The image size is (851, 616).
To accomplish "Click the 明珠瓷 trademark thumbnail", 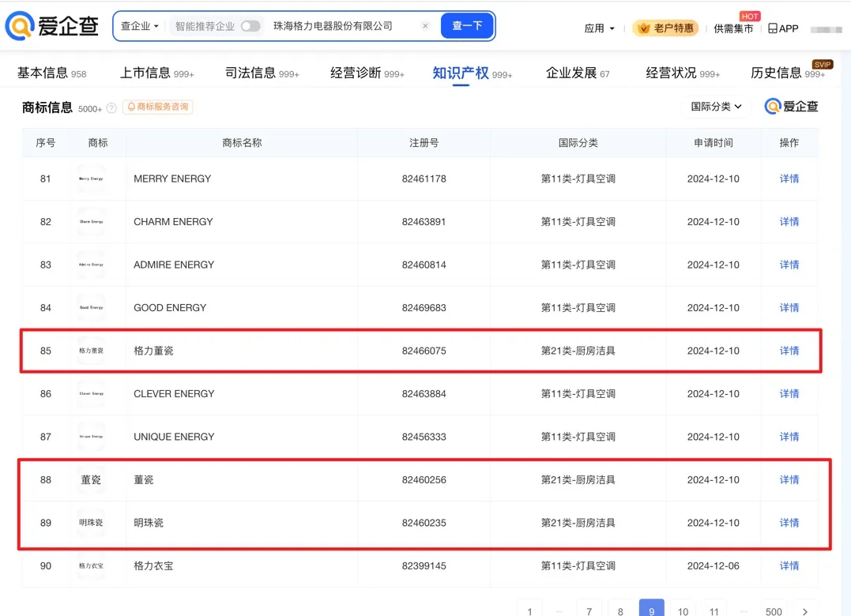I will (x=91, y=523).
